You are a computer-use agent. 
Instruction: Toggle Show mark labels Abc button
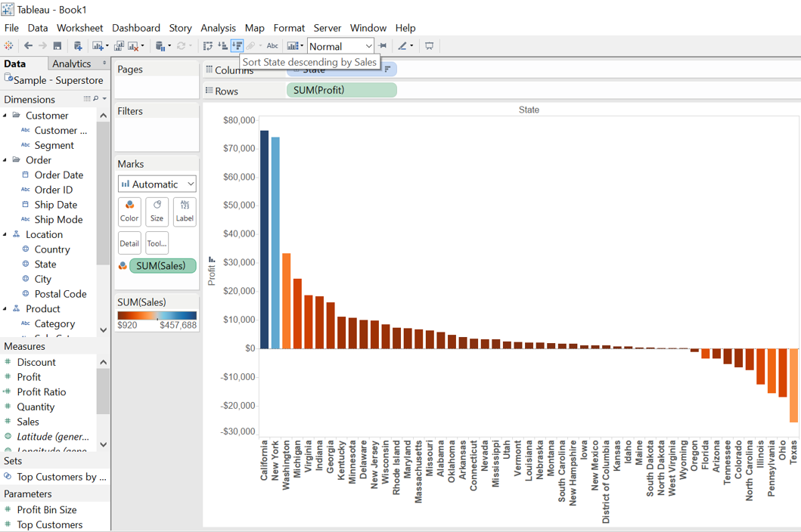(272, 46)
